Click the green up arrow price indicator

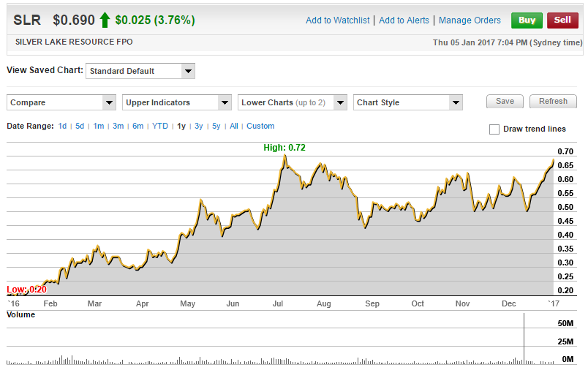[x=105, y=20]
